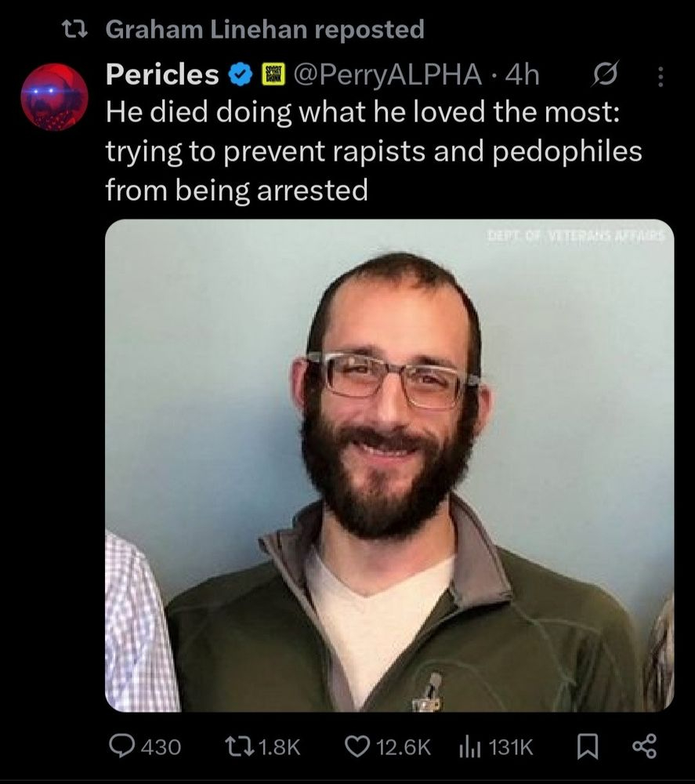
Task: Open the three-dot more options menu
Action: pyautogui.click(x=660, y=77)
